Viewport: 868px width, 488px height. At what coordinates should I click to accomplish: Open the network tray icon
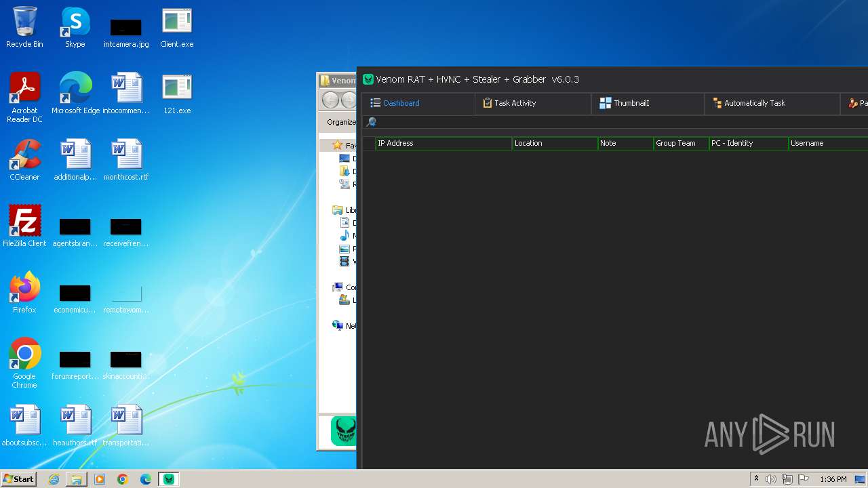pyautogui.click(x=787, y=479)
